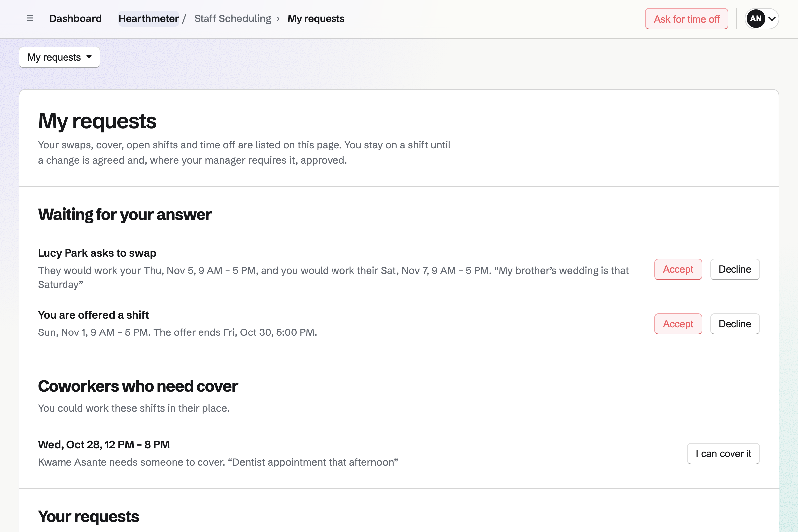Go to Dashboard
The width and height of the screenshot is (798, 532).
pyautogui.click(x=75, y=18)
